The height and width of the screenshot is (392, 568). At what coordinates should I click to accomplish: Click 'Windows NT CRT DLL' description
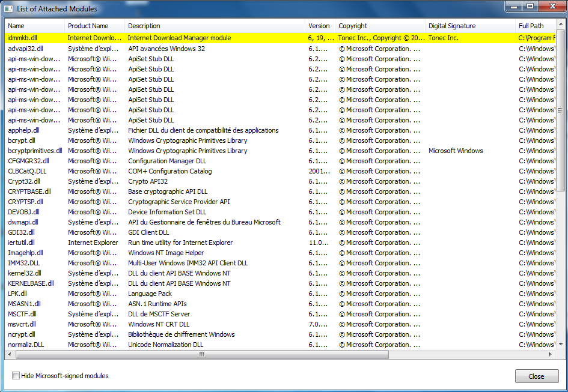click(x=159, y=324)
